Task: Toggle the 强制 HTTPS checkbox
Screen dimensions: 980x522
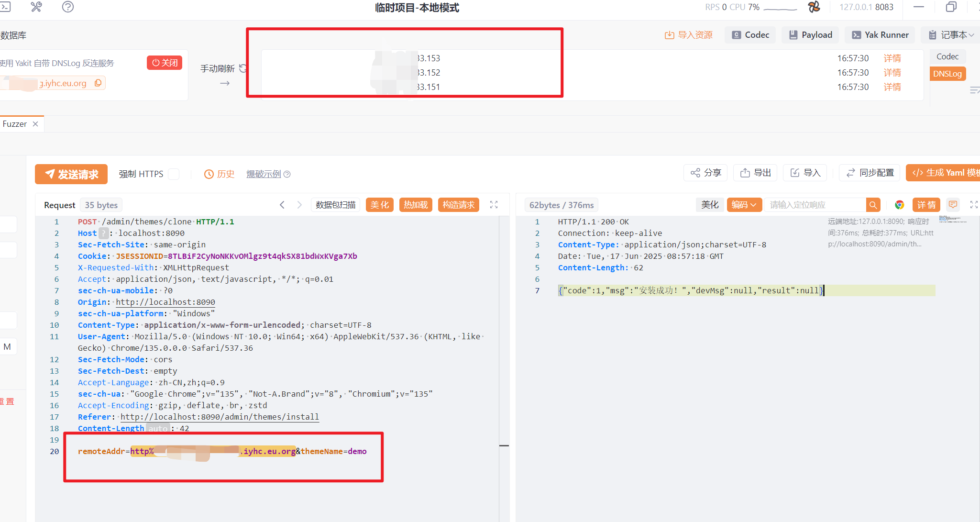Action: (174, 174)
